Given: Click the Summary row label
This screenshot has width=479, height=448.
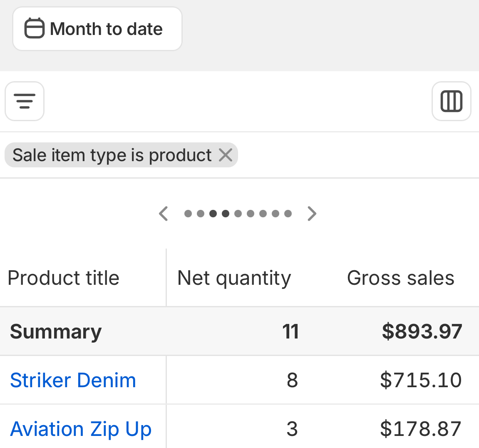Looking at the screenshot, I should pos(56,332).
